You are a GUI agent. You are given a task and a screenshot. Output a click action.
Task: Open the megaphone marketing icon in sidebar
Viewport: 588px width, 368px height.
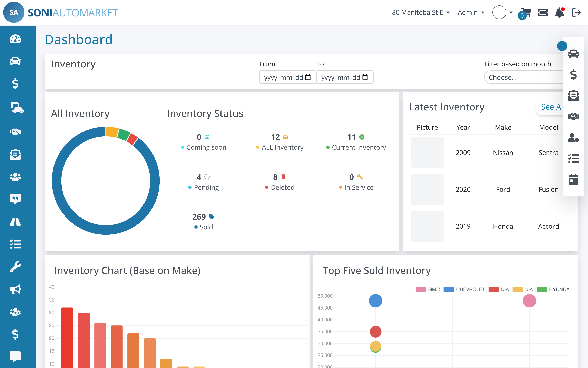point(15,289)
